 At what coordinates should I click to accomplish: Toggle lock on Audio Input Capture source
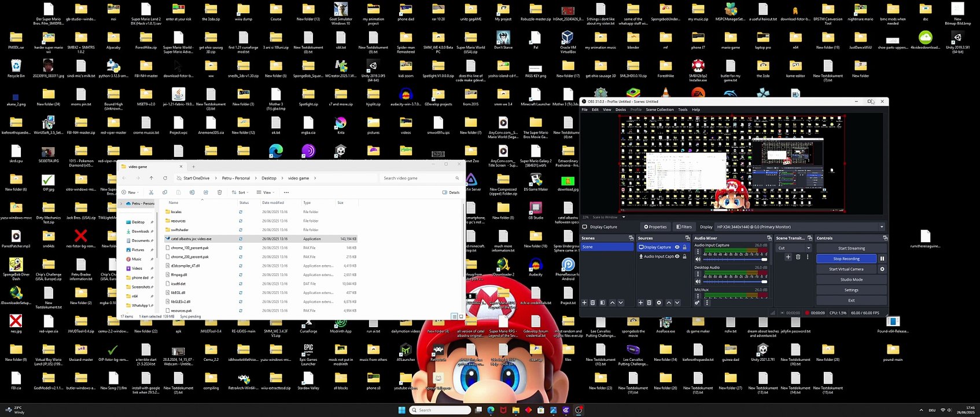point(684,257)
